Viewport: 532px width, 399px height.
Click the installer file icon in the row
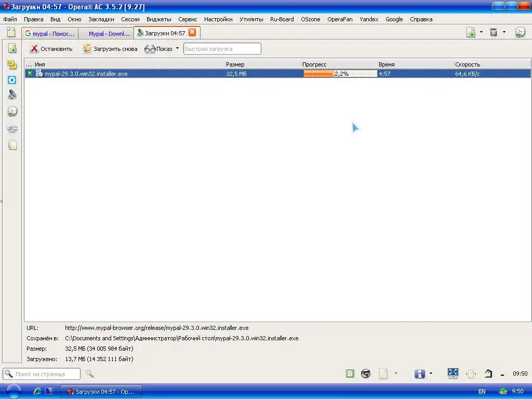coord(39,73)
